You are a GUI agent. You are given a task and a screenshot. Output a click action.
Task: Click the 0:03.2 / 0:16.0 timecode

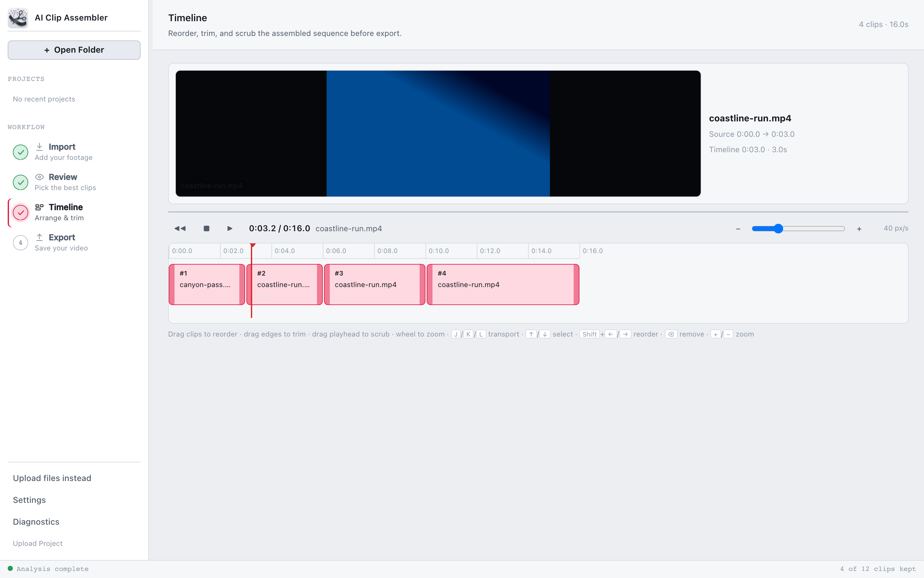[279, 228]
